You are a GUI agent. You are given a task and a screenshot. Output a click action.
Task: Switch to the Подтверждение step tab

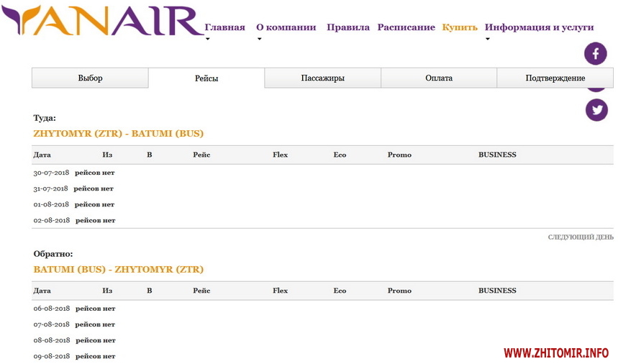555,78
